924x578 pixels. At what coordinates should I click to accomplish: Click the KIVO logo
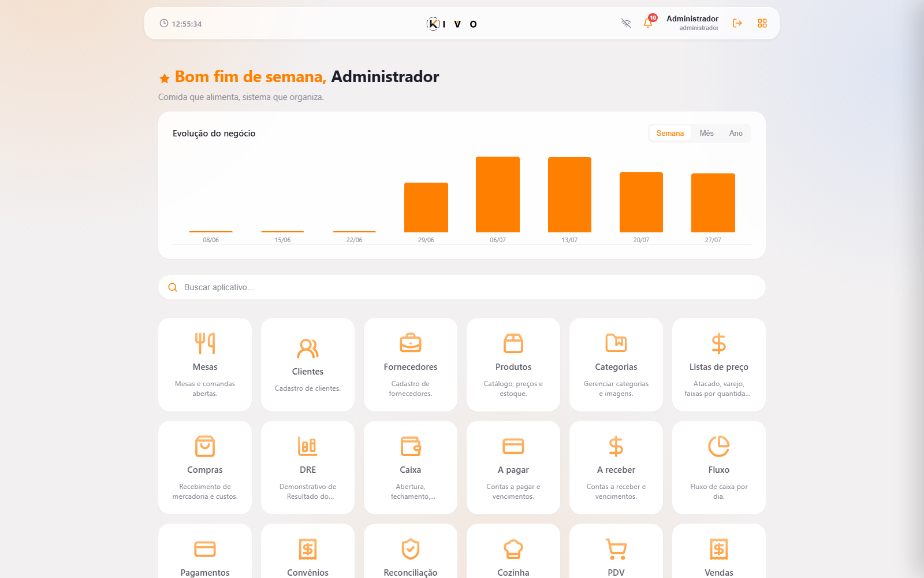point(452,24)
